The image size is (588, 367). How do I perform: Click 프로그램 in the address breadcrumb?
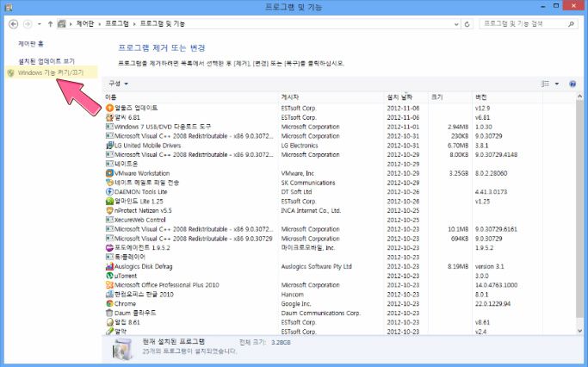117,23
